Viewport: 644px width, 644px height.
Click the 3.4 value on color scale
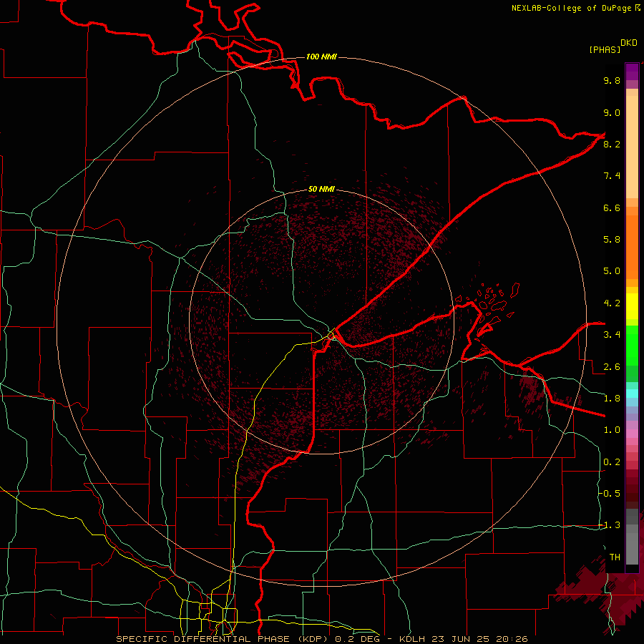pos(612,335)
